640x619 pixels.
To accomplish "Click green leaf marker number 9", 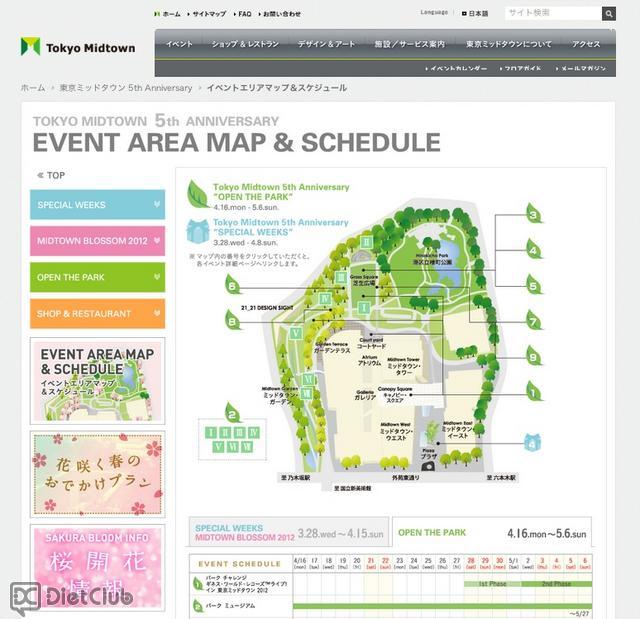I will (x=534, y=357).
